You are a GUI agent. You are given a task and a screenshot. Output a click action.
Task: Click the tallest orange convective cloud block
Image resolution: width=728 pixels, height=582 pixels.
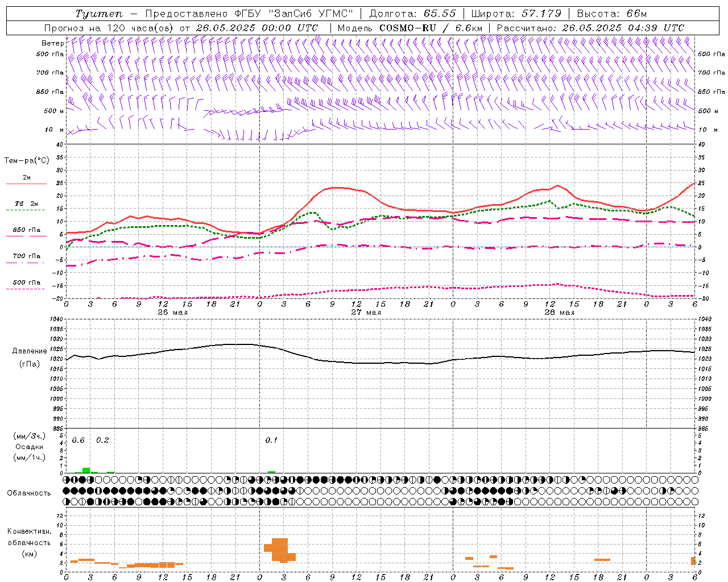click(x=280, y=550)
